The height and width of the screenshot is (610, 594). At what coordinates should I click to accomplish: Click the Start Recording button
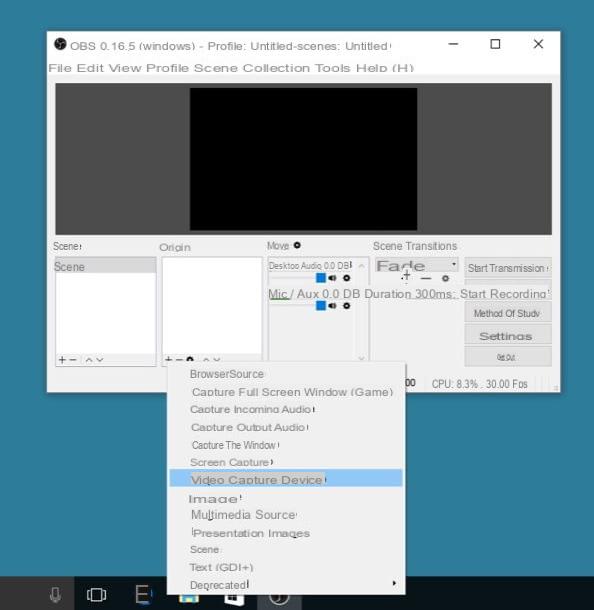(x=505, y=294)
